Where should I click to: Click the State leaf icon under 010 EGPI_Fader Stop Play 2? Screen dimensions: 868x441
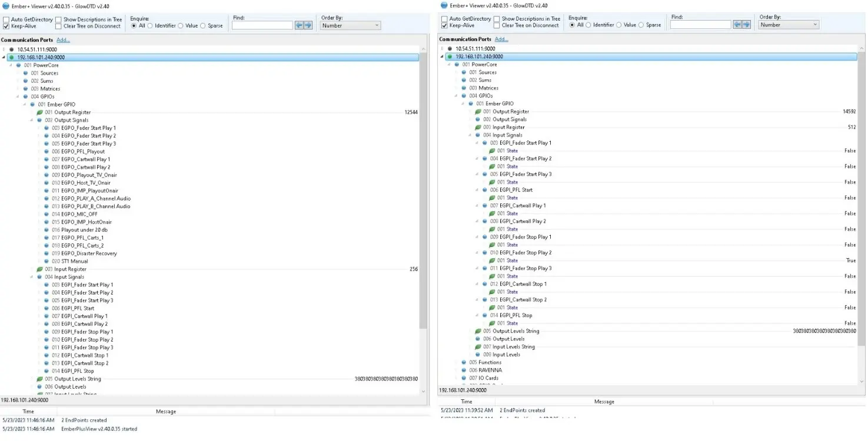pyautogui.click(x=492, y=260)
